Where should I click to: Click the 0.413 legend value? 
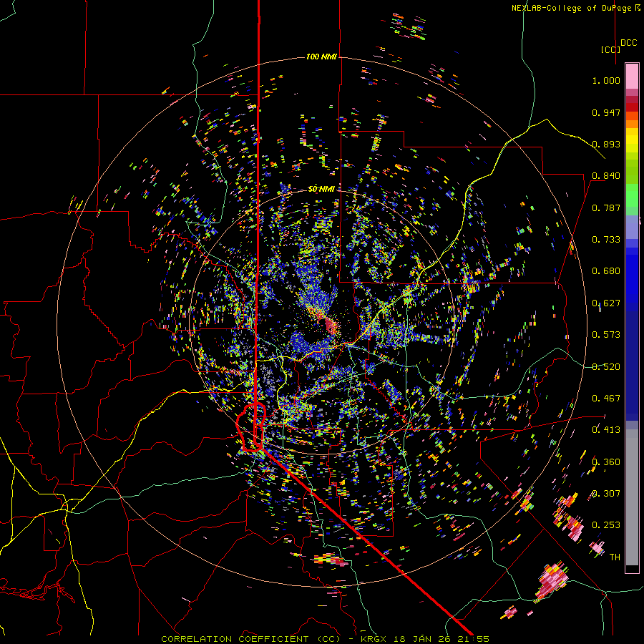point(606,430)
